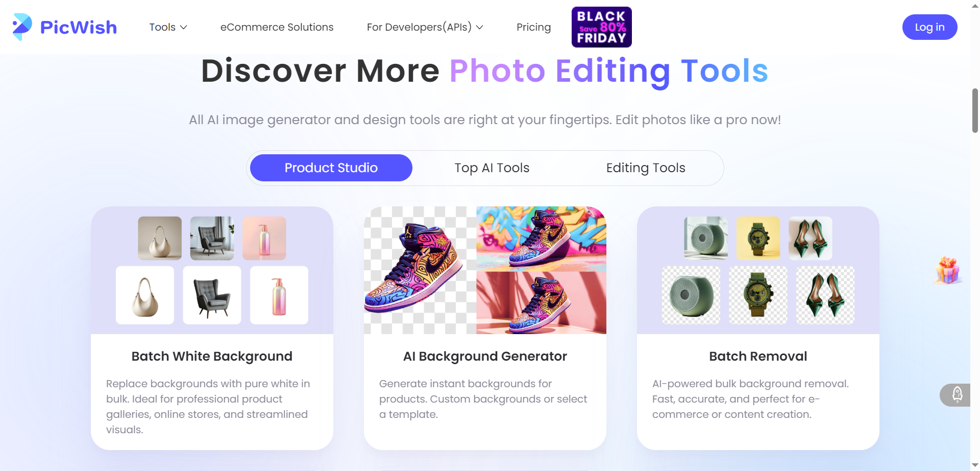The width and height of the screenshot is (980, 471).
Task: Switch to the Top AI Tools tab
Action: pos(492,168)
